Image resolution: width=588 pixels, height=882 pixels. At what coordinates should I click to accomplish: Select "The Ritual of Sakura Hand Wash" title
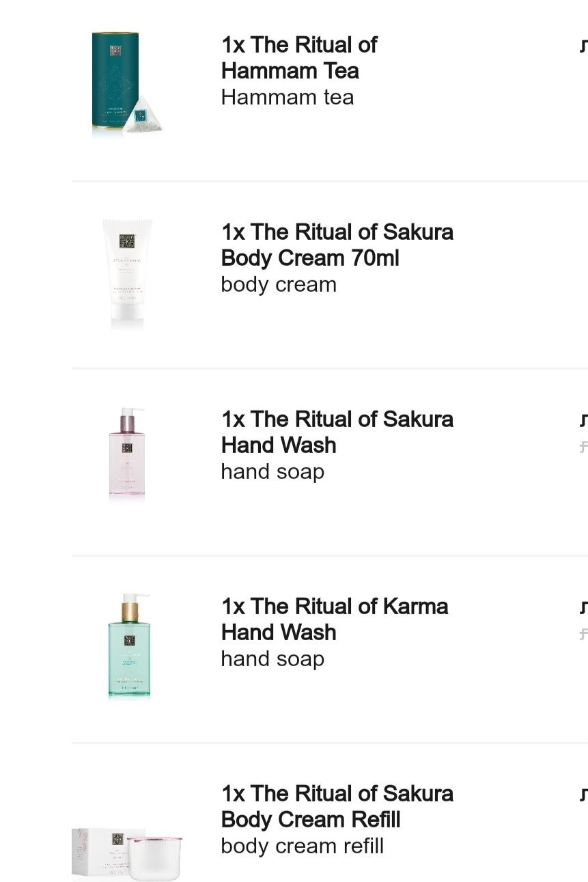click(x=337, y=432)
